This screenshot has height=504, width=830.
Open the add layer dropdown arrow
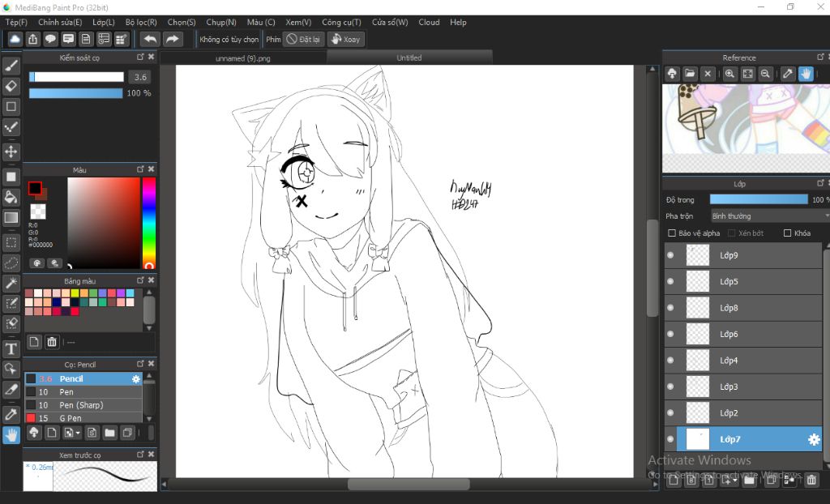coord(735,481)
